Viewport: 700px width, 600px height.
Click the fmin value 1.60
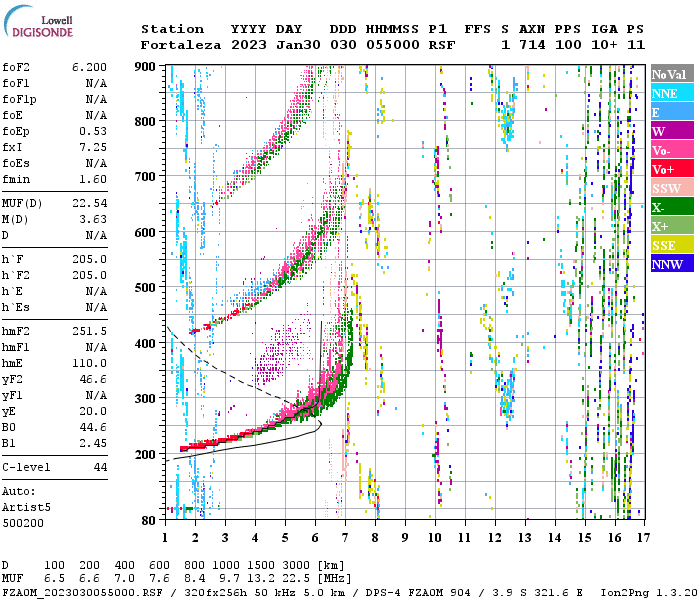point(93,179)
